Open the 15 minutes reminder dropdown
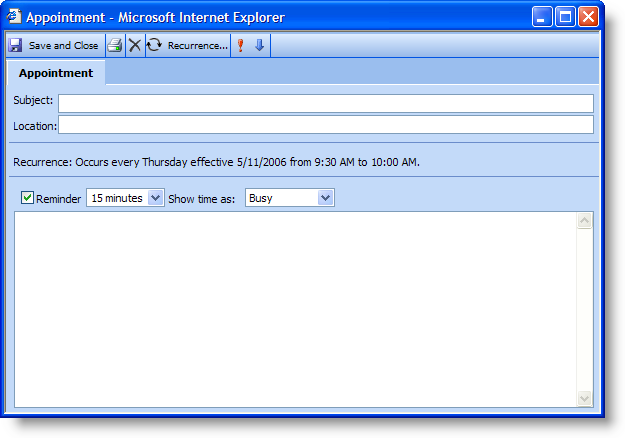This screenshot has height=438, width=625. pyautogui.click(x=125, y=198)
